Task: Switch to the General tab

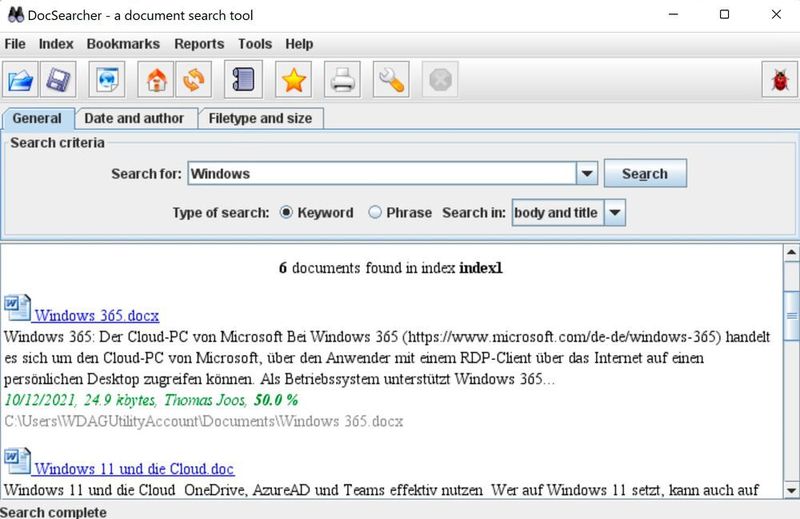Action: coord(37,118)
